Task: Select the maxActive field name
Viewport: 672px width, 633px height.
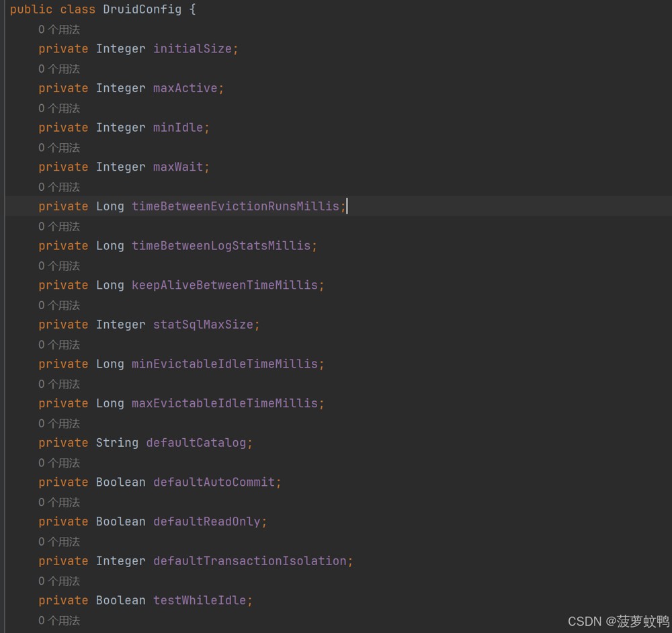Action: click(185, 88)
